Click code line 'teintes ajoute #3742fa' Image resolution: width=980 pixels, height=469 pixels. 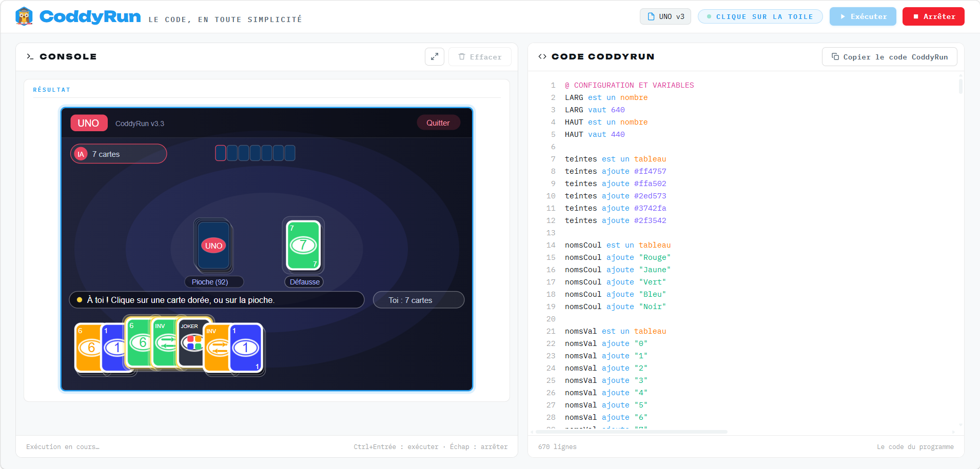coord(615,208)
